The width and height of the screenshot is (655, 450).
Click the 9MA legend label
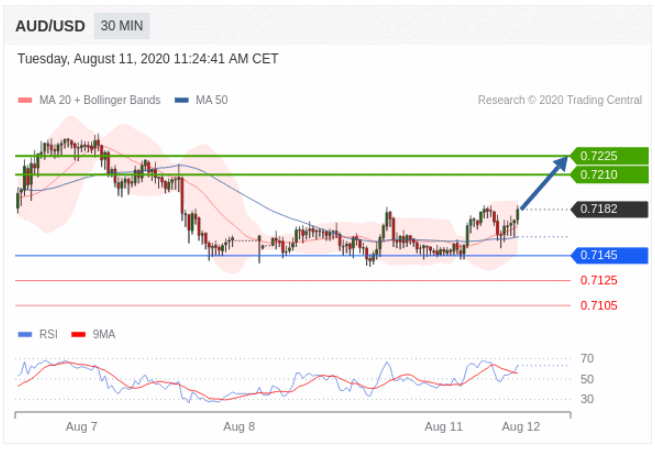[x=104, y=335]
